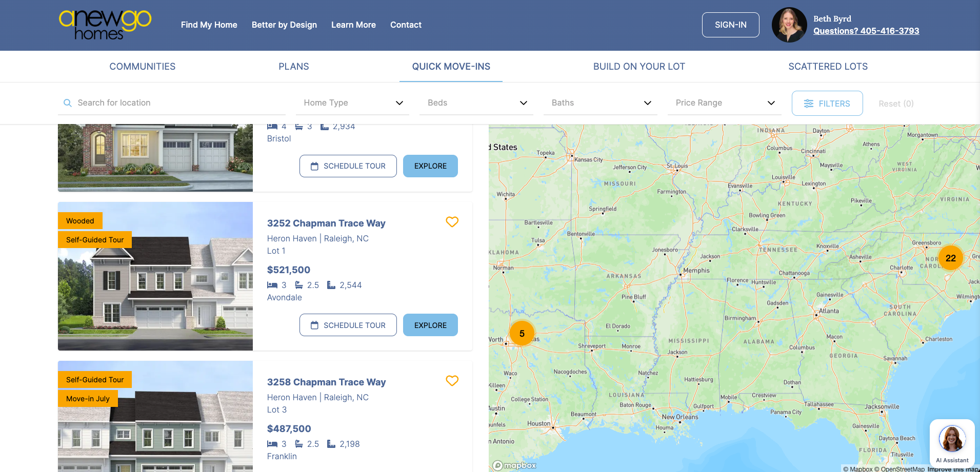Click Beth Byrd's profile photo
Image resolution: width=980 pixels, height=472 pixels.
pyautogui.click(x=789, y=25)
